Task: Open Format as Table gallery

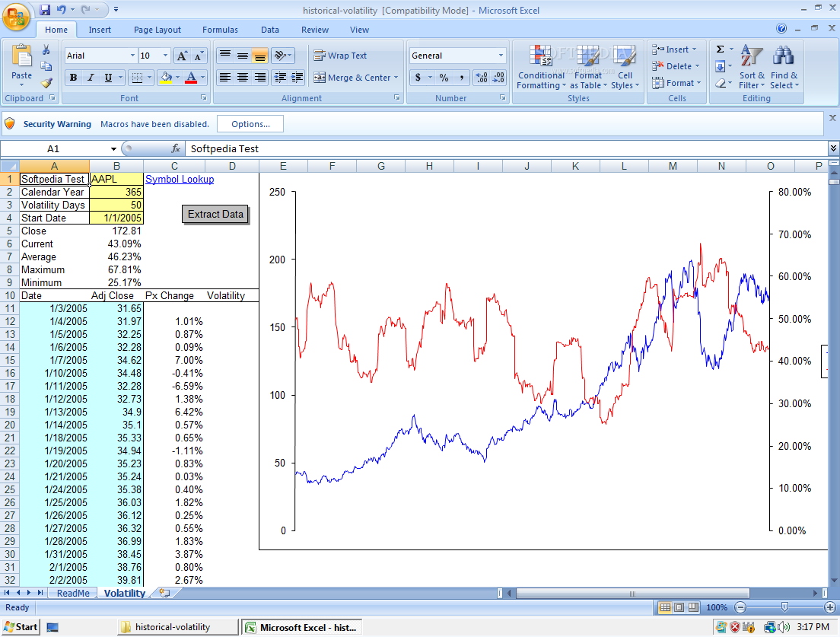Action: point(588,66)
